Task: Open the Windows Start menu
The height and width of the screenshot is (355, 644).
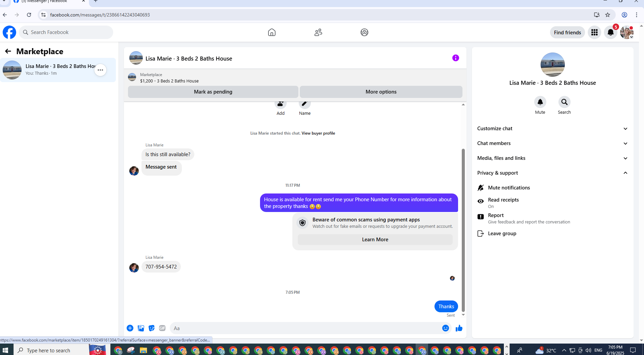Action: click(x=5, y=350)
